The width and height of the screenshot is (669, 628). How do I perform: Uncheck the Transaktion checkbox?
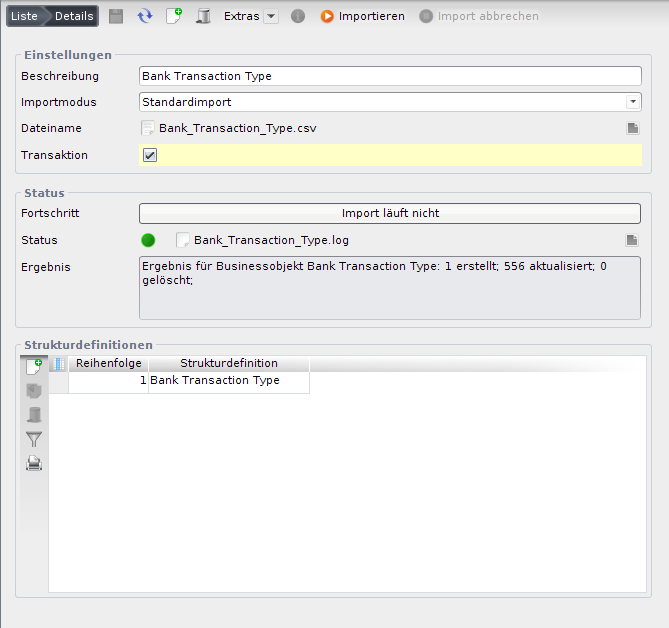[150, 155]
